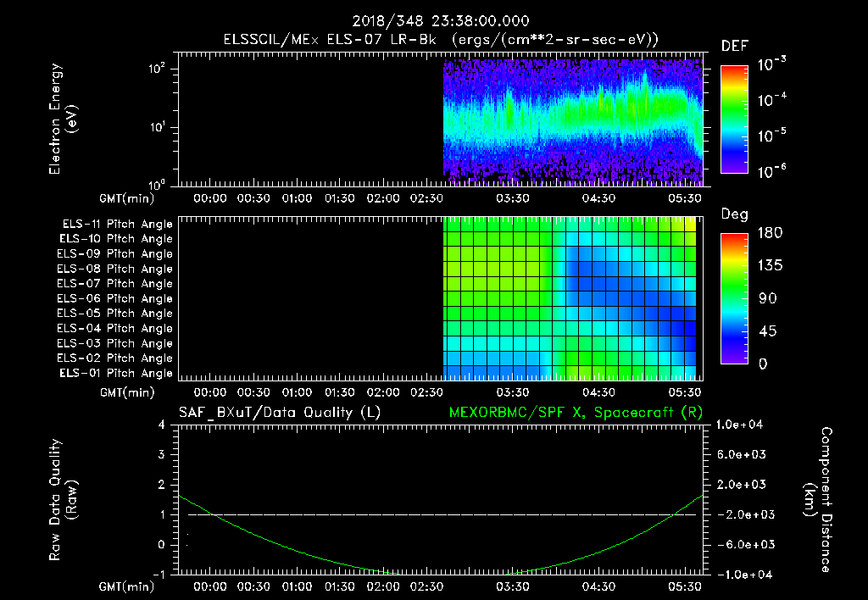Click the 135 label on the Deg colorbar
The image size is (868, 600).
point(770,266)
